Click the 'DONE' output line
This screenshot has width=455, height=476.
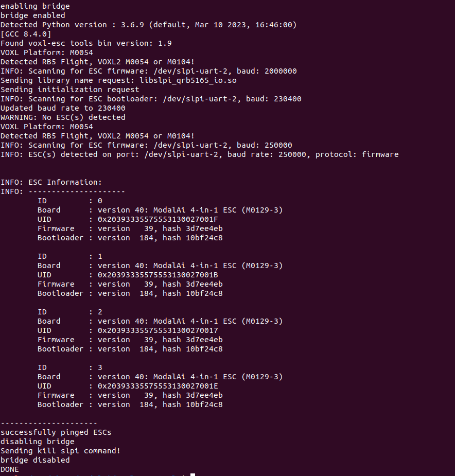point(9,469)
